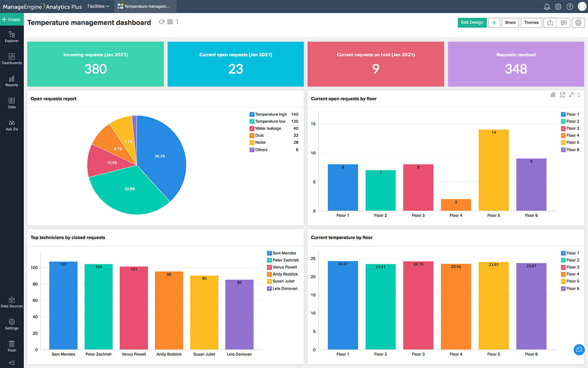Save the dashboard using the disk icon
This screenshot has width=588, height=368.
click(x=170, y=22)
